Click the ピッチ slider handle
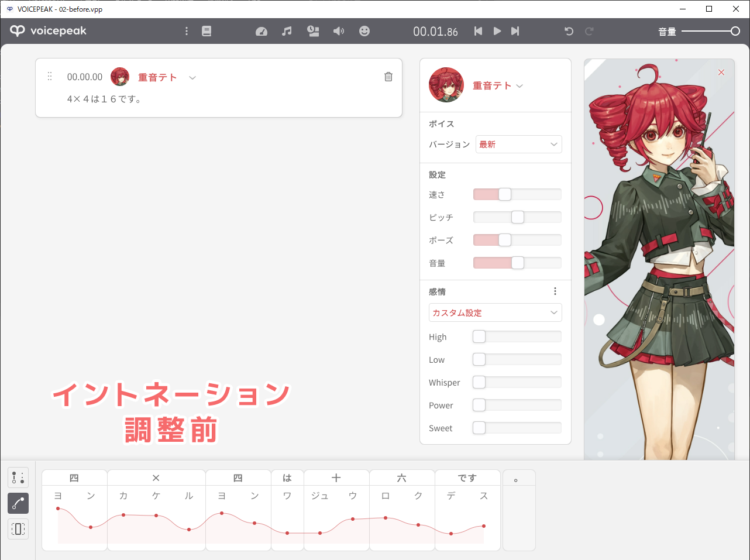Viewport: 750px width, 560px height. click(518, 218)
